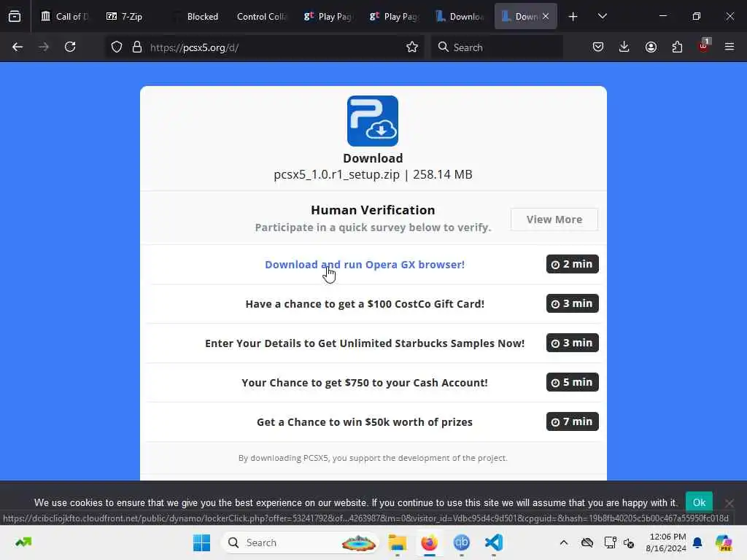Open the $750 Cash Account offer
747x560 pixels.
[x=365, y=383]
